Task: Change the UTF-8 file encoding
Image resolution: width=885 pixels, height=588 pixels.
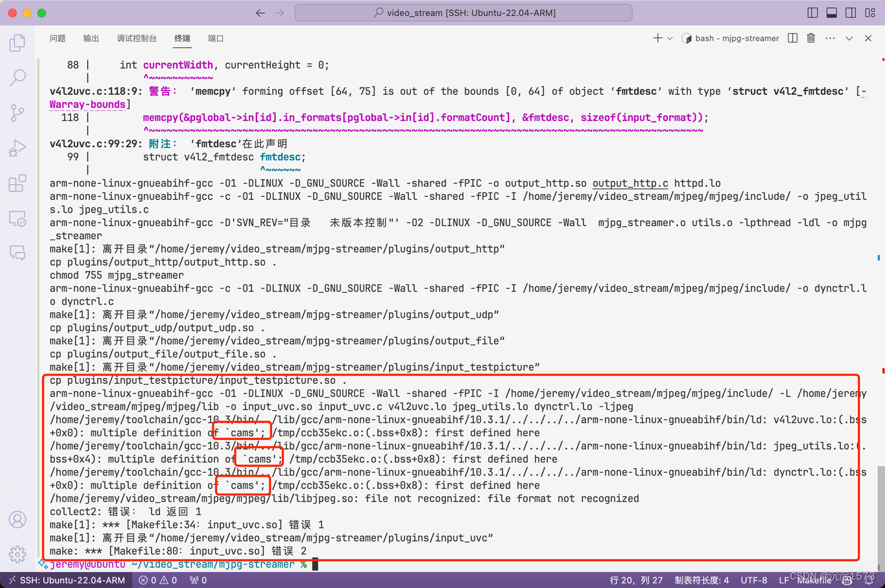Action: tap(754, 580)
